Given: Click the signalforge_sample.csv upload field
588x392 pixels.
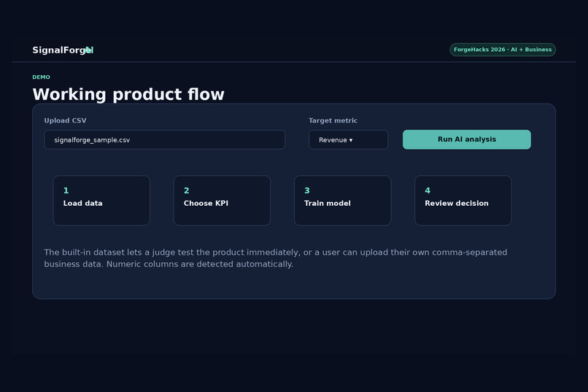Looking at the screenshot, I should [x=165, y=139].
